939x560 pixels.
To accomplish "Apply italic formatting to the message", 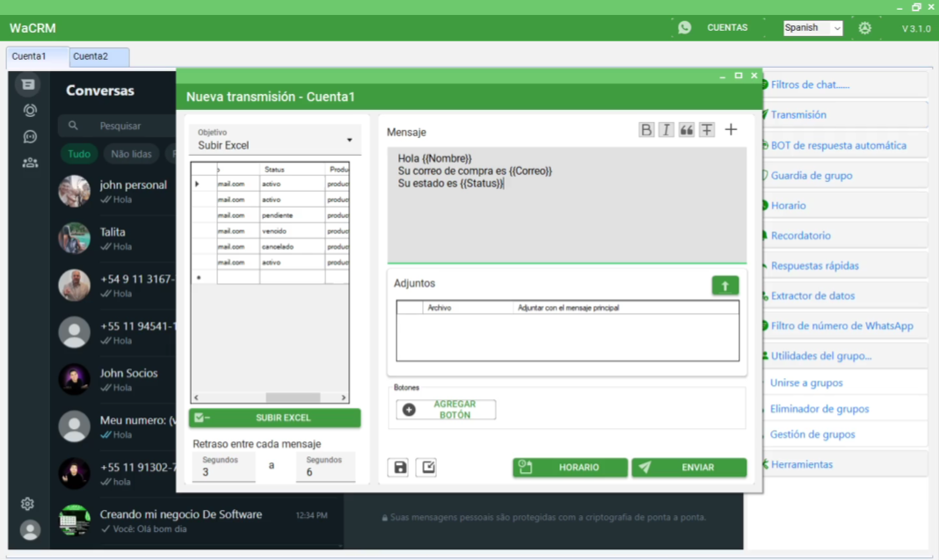I will point(666,129).
